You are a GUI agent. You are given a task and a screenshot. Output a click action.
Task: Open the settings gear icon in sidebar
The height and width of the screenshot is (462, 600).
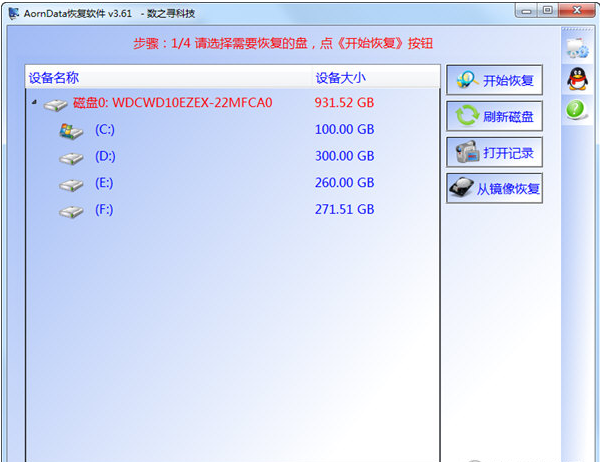point(577,47)
